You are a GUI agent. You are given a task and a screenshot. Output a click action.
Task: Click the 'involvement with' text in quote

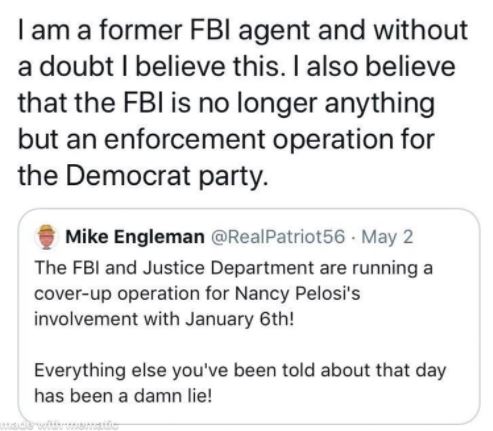[107, 319]
